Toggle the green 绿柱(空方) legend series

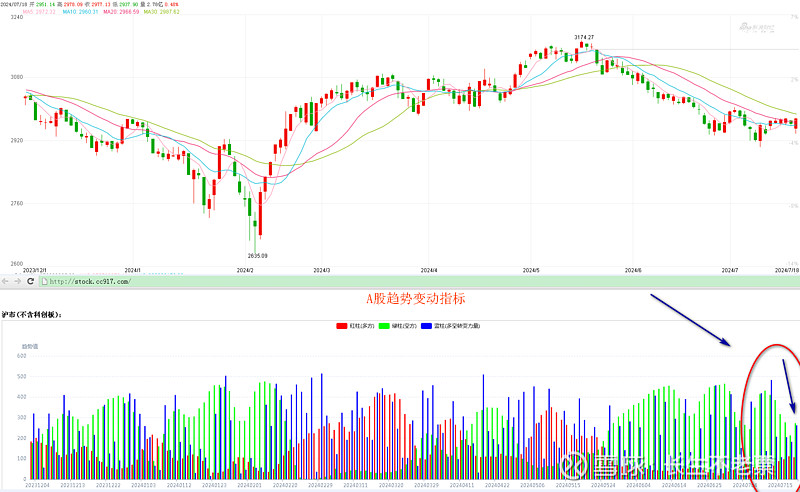coord(401,326)
